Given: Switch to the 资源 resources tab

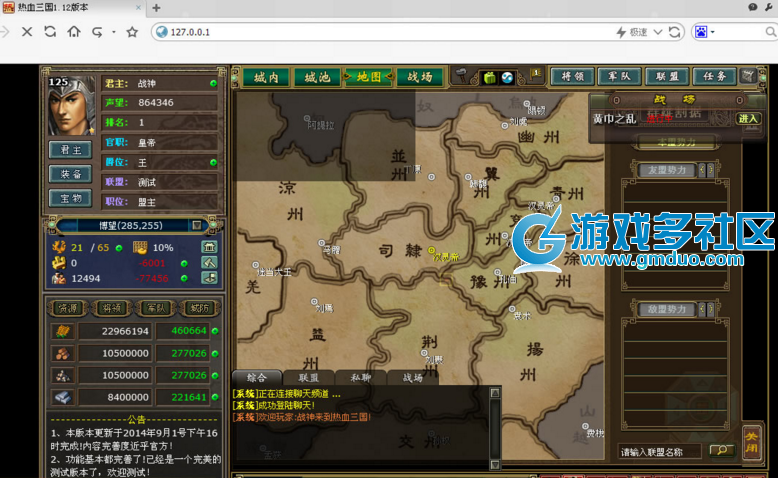Looking at the screenshot, I should point(68,308).
